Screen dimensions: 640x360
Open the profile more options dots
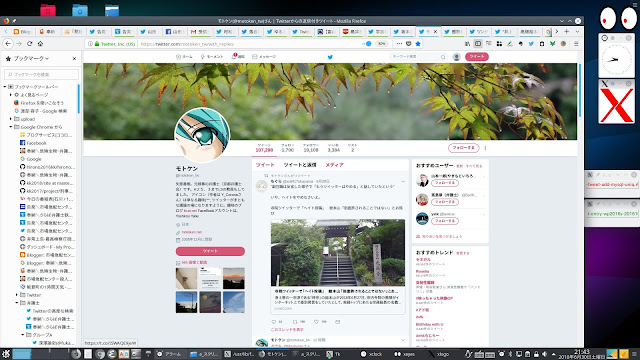click(x=485, y=148)
